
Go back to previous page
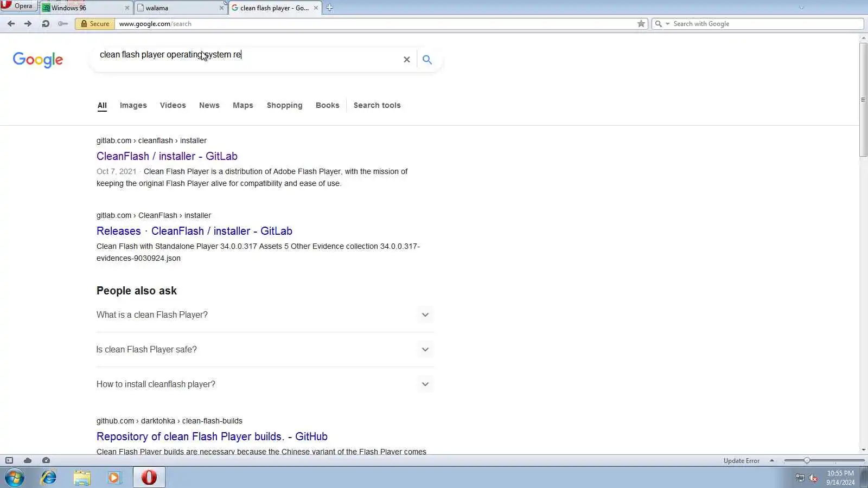click(x=11, y=23)
